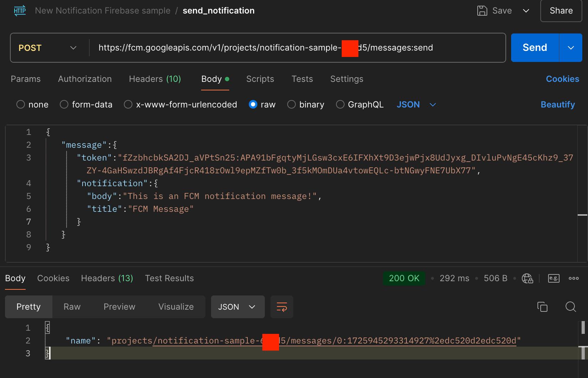Click the HTTP request type icon

point(20,11)
